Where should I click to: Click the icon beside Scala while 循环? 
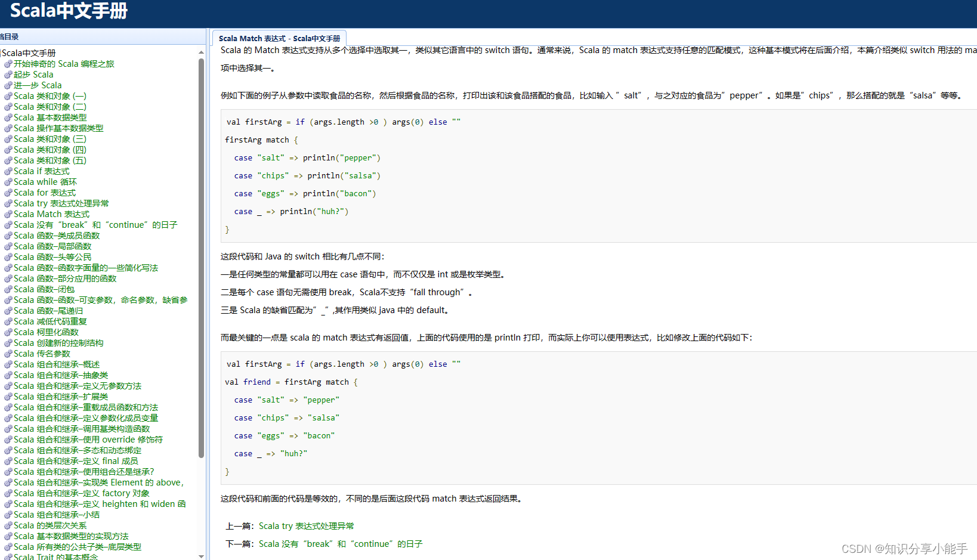coord(8,182)
